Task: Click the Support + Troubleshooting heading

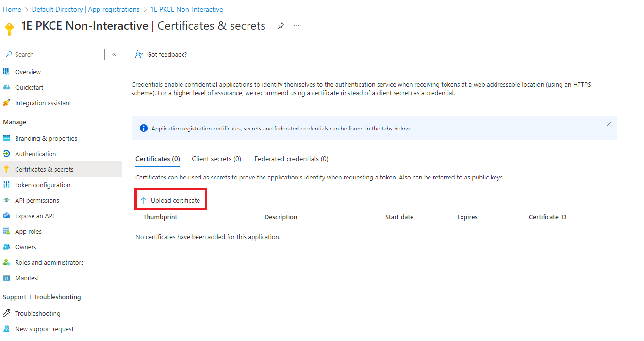Action: tap(42, 297)
